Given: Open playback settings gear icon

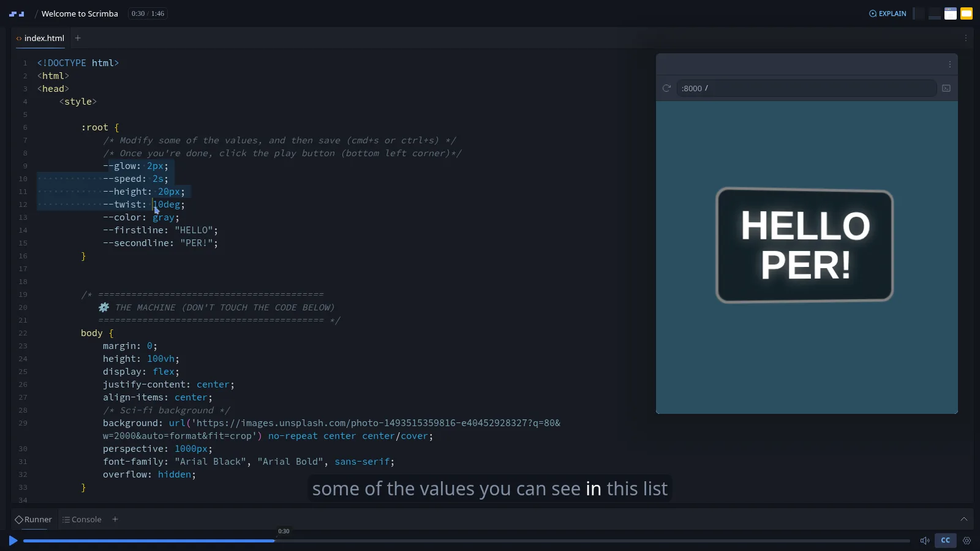Looking at the screenshot, I should pyautogui.click(x=967, y=541).
